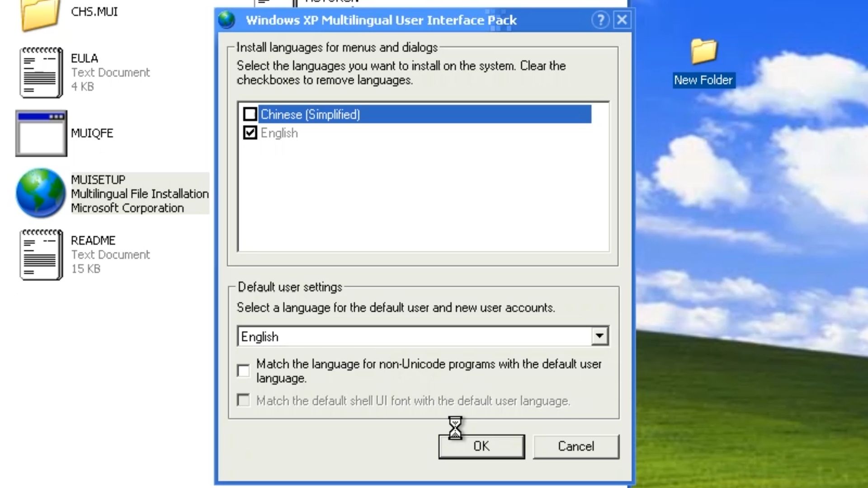Click the README file name

[x=93, y=240]
